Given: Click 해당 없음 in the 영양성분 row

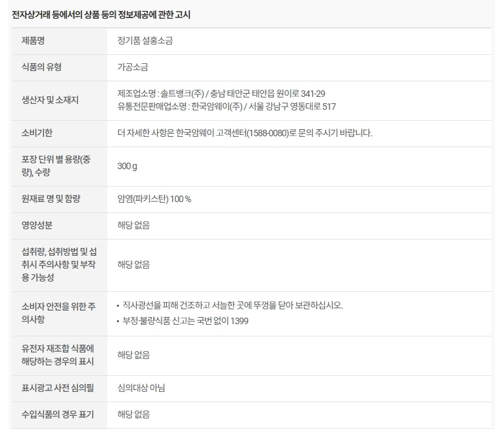Looking at the screenshot, I should (x=133, y=225).
